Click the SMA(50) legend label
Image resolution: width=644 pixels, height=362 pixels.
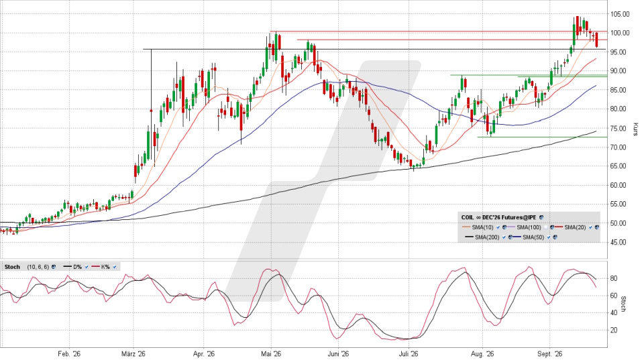point(533,237)
